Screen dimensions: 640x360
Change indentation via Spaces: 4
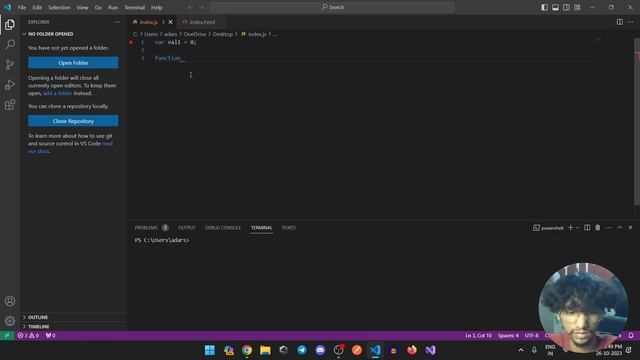[508, 336]
